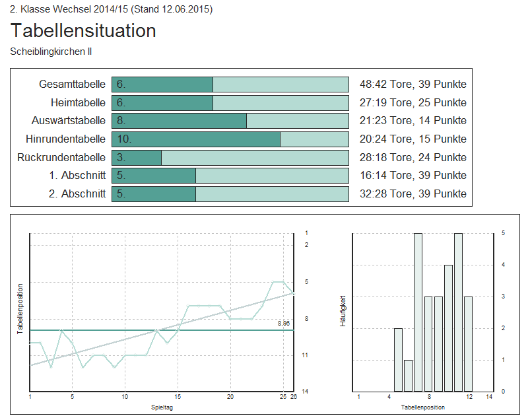
Task: Select the 2. Abschnitt row label
Action: (x=77, y=194)
